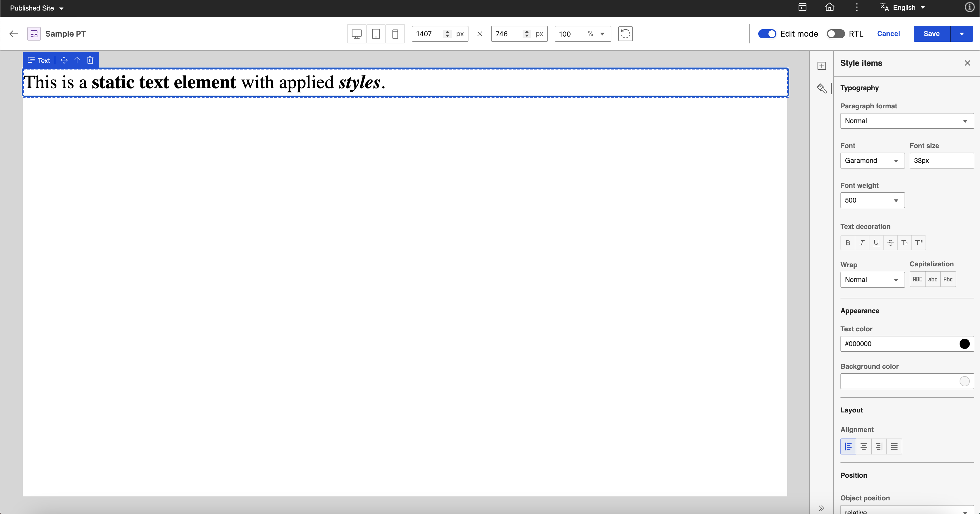Switch to mobile phone viewport preview
Viewport: 980px width, 514px height.
point(395,34)
